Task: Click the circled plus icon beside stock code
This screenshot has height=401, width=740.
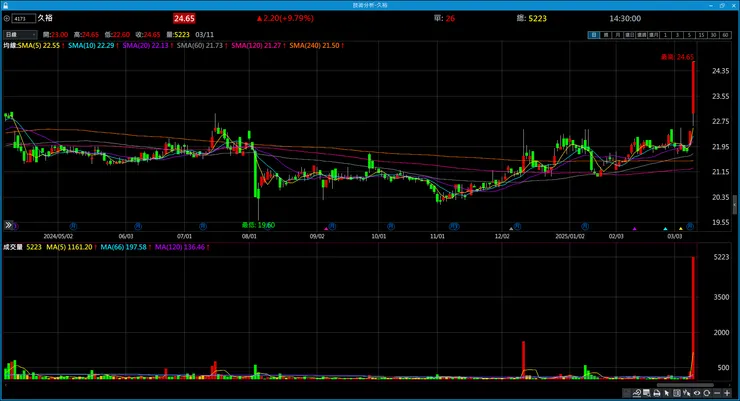Action: (7, 18)
